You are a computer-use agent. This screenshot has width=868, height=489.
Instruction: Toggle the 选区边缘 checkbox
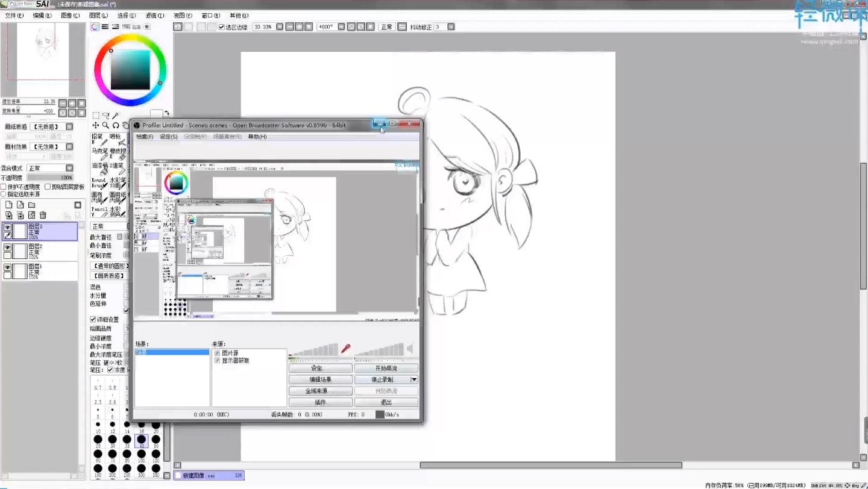point(222,27)
